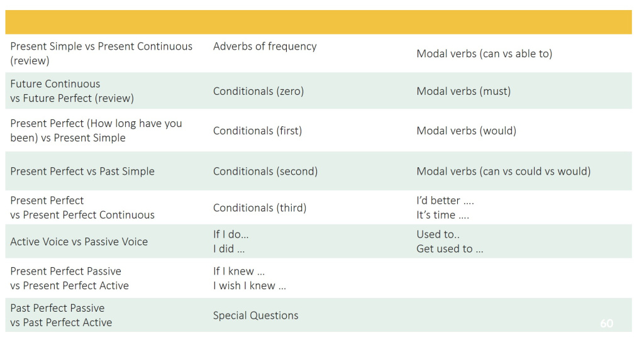Screen dimensions: 644x362
Task: Select 'Adverbs of frequency' text
Action: (x=265, y=47)
